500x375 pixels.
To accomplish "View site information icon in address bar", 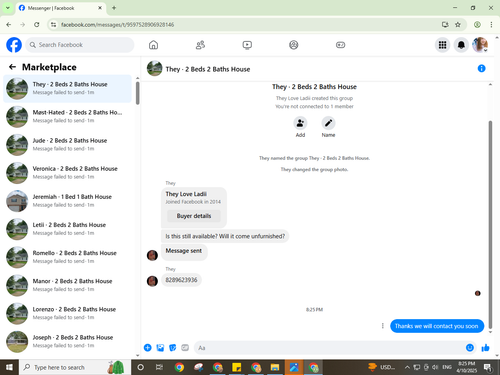I will [x=53, y=24].
